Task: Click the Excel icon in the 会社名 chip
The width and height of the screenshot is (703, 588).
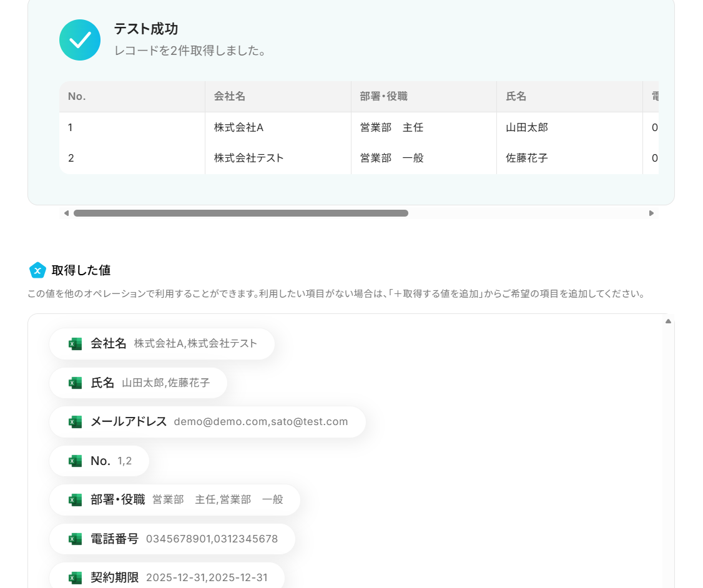Action: [x=76, y=344]
